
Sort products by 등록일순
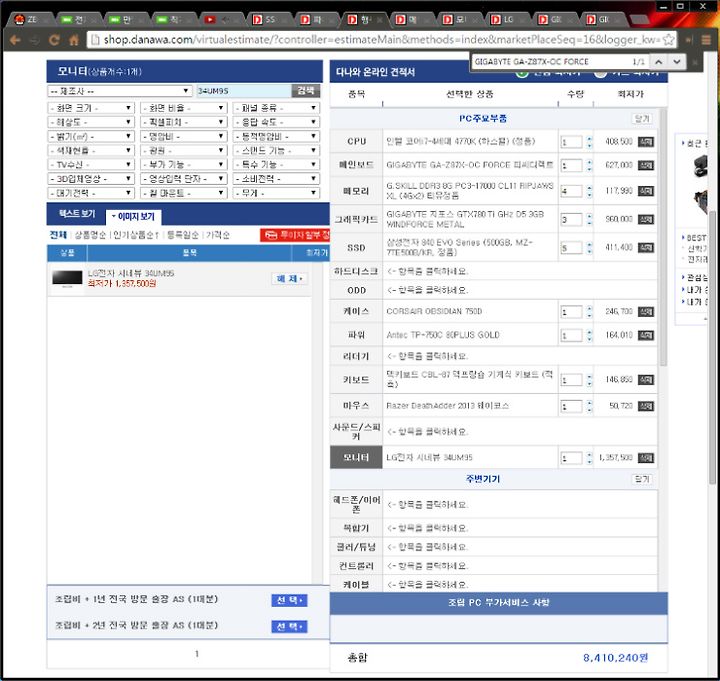click(183, 235)
